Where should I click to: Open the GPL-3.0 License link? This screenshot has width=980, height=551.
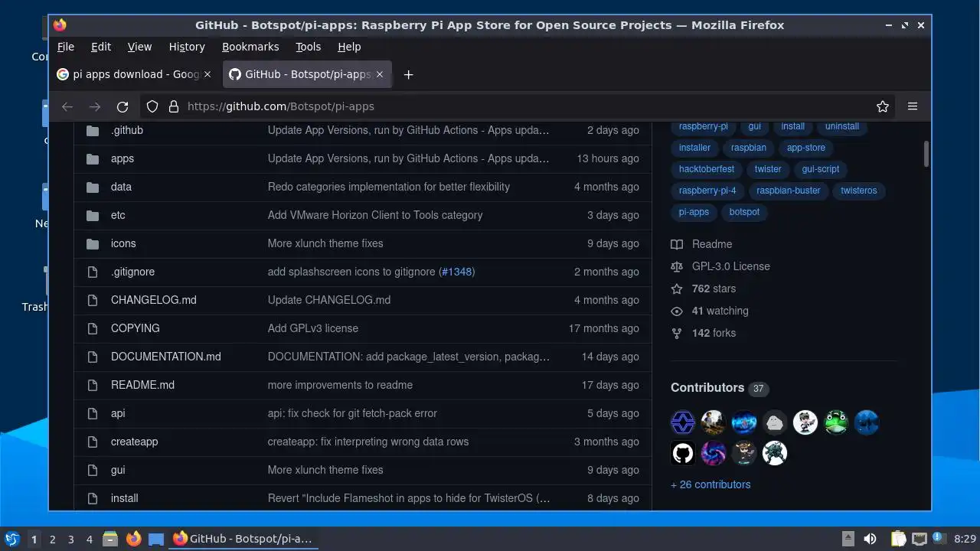[x=731, y=266]
